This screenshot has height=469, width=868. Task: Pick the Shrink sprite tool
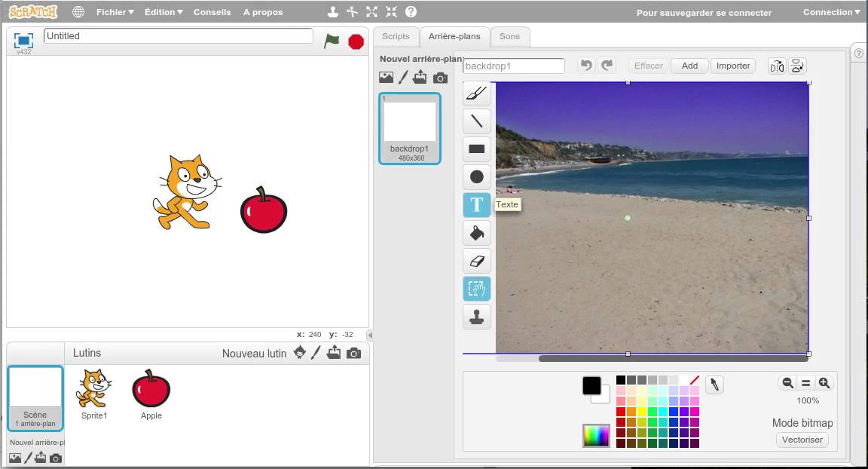click(391, 11)
